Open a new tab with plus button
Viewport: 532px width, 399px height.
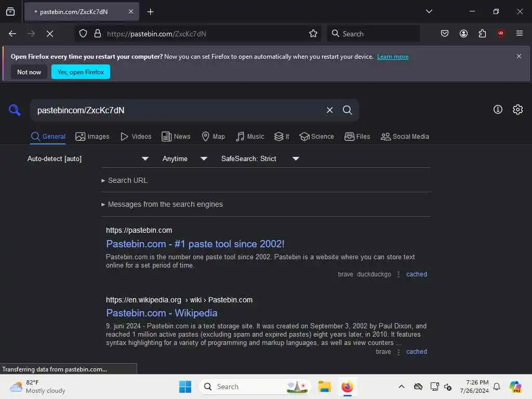[x=150, y=12]
